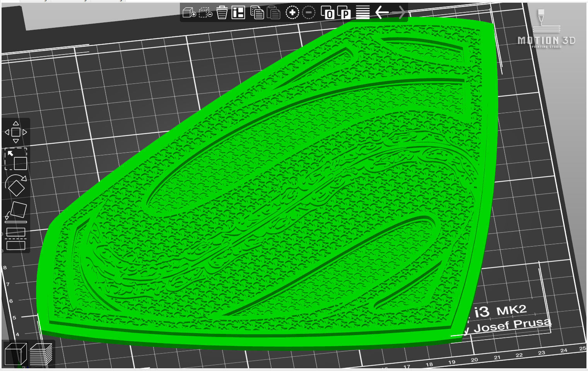Screen dimensions: 588x371
Task: Remove an instance with the minus circle icon
Action: (x=308, y=13)
